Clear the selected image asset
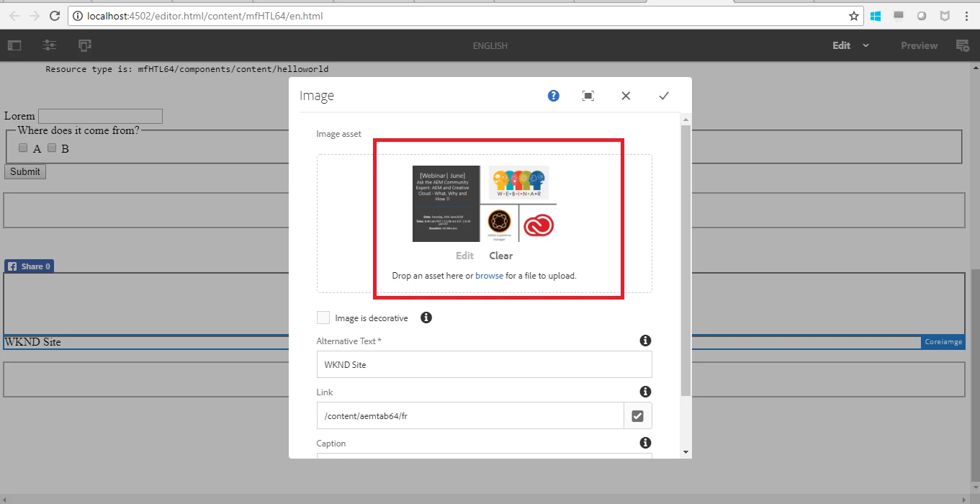 coord(500,256)
